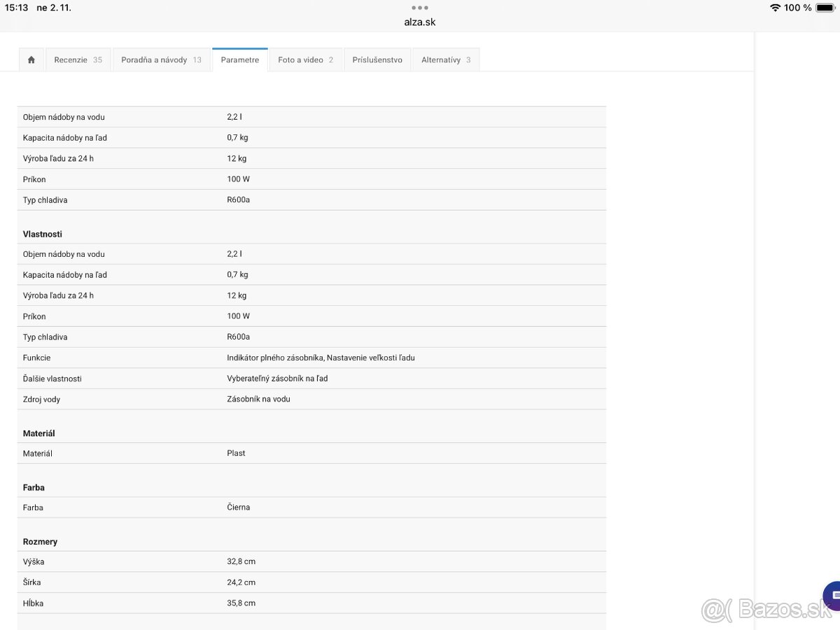The image size is (840, 630).
Task: Open the Recenzie tab
Action: click(x=78, y=60)
